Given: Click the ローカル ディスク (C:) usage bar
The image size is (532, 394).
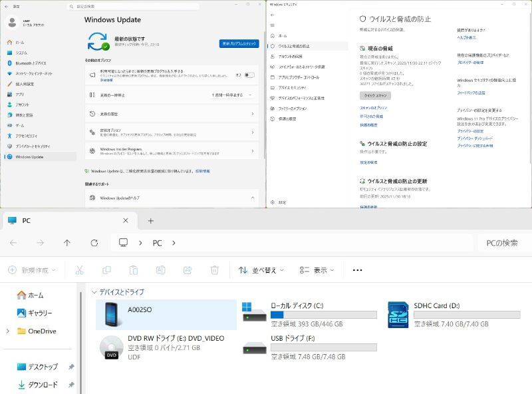Looking at the screenshot, I should pyautogui.click(x=323, y=315).
